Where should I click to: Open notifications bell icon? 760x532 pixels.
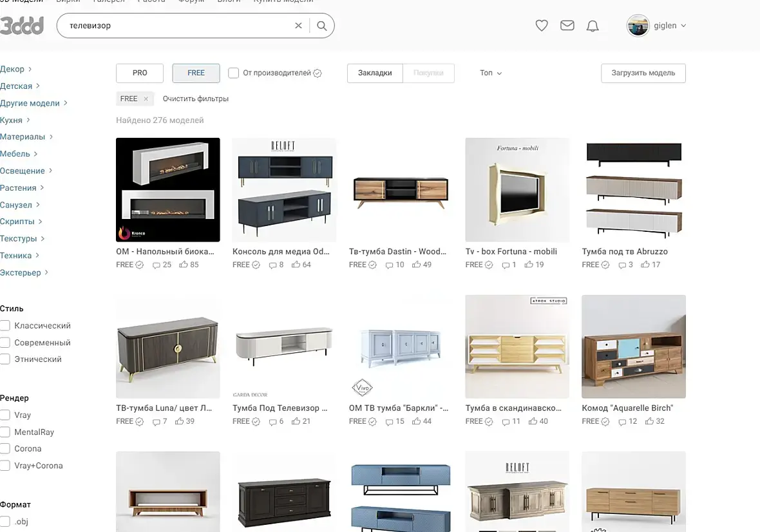(x=593, y=26)
